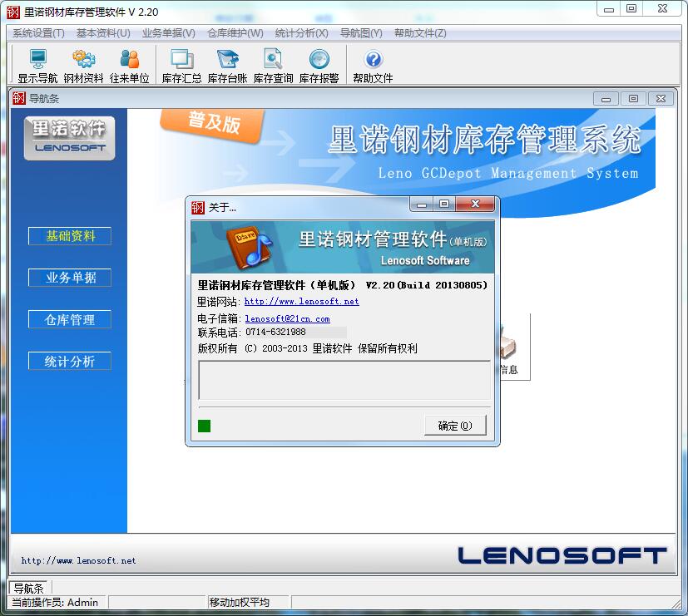The width and height of the screenshot is (688, 616).
Task: Click the 导航条 window title icon
Action: pos(19,98)
